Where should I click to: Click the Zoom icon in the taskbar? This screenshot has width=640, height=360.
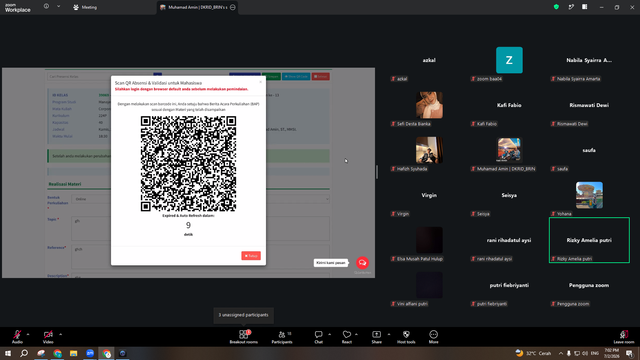point(90,353)
